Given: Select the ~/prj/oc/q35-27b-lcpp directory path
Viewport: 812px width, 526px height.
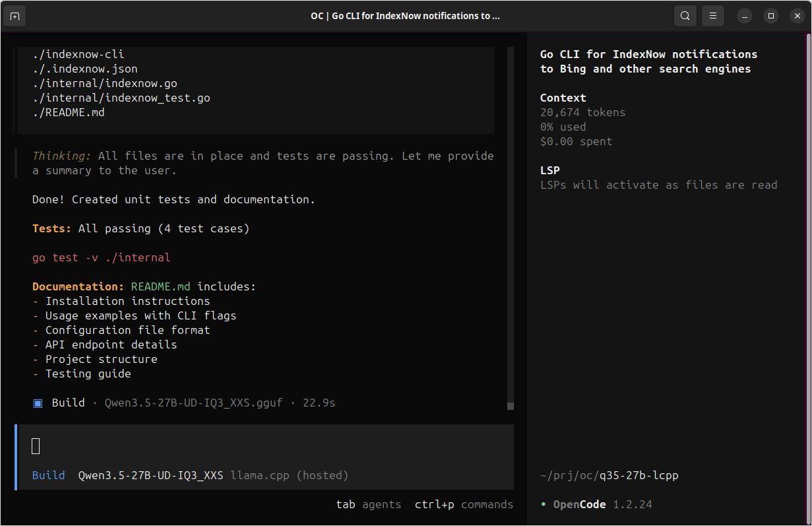Looking at the screenshot, I should pyautogui.click(x=608, y=475).
